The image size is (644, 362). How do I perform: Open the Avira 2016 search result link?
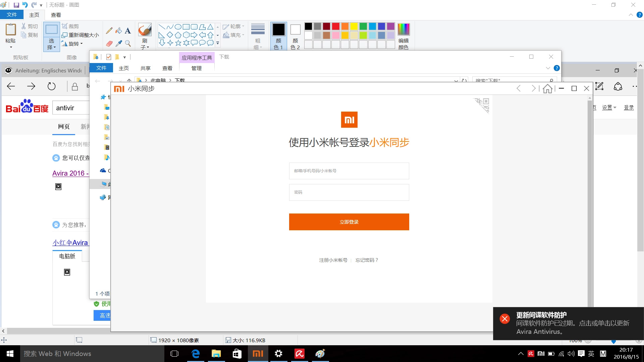pos(70,173)
